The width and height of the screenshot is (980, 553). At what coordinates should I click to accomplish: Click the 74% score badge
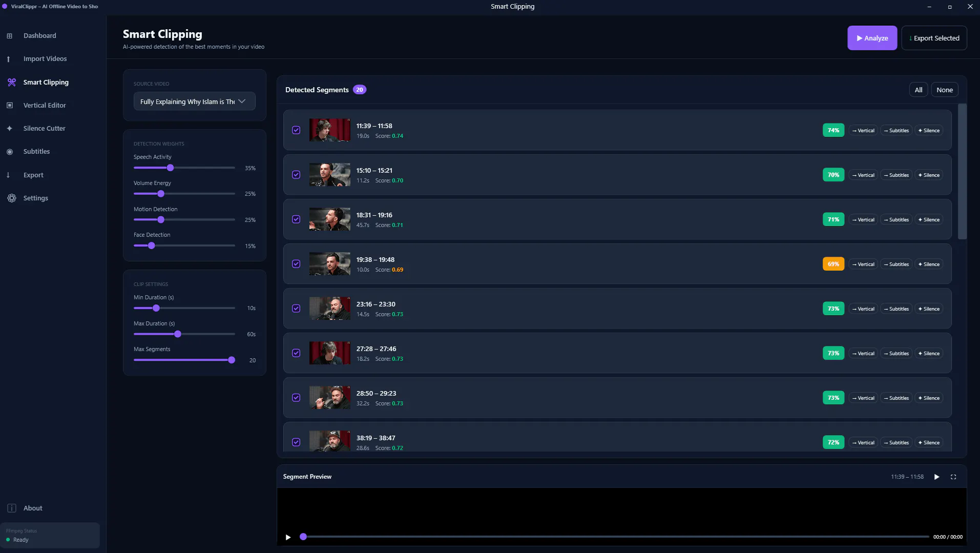click(x=833, y=130)
